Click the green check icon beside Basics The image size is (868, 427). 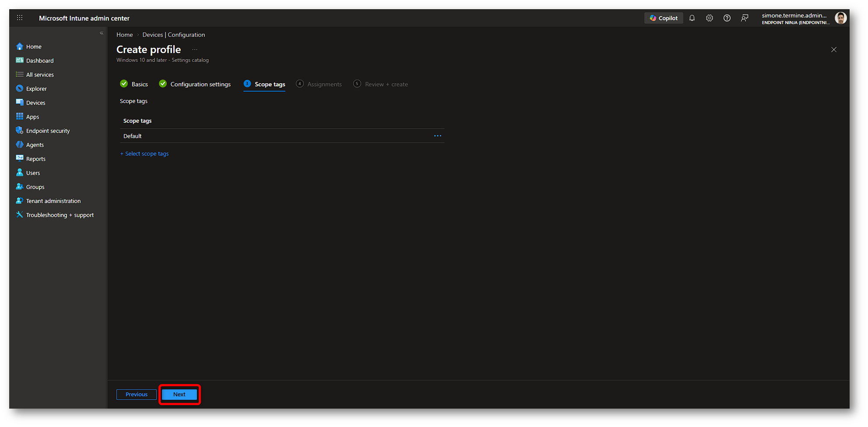tap(124, 84)
